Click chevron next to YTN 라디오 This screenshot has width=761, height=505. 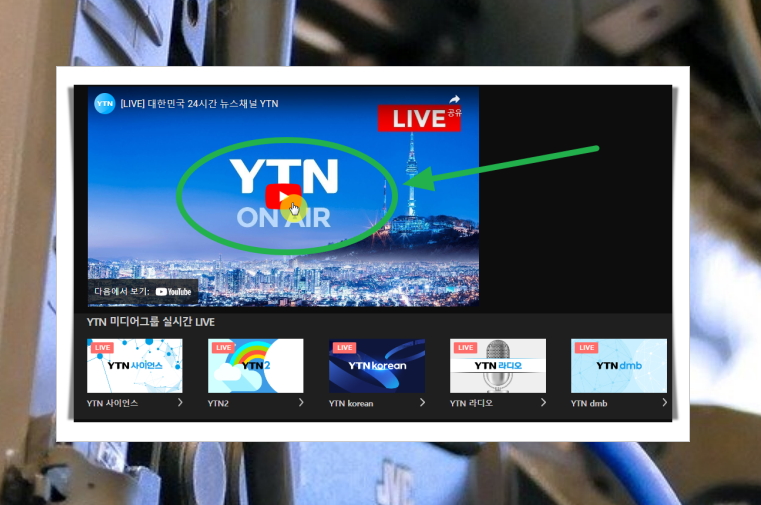tap(543, 403)
